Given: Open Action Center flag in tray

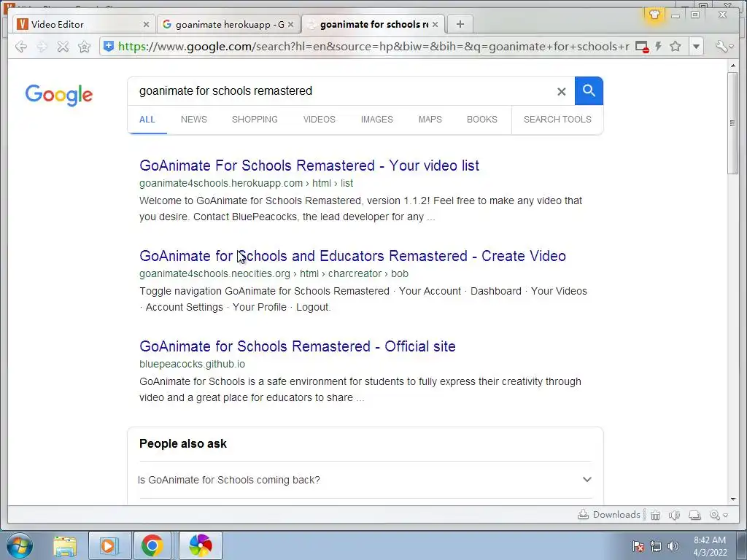Looking at the screenshot, I should pyautogui.click(x=638, y=546).
